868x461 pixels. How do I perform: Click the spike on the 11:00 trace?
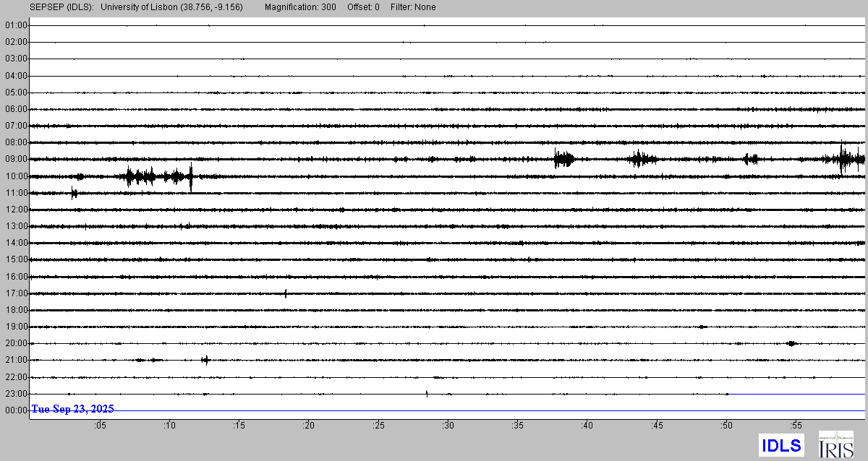[74, 192]
